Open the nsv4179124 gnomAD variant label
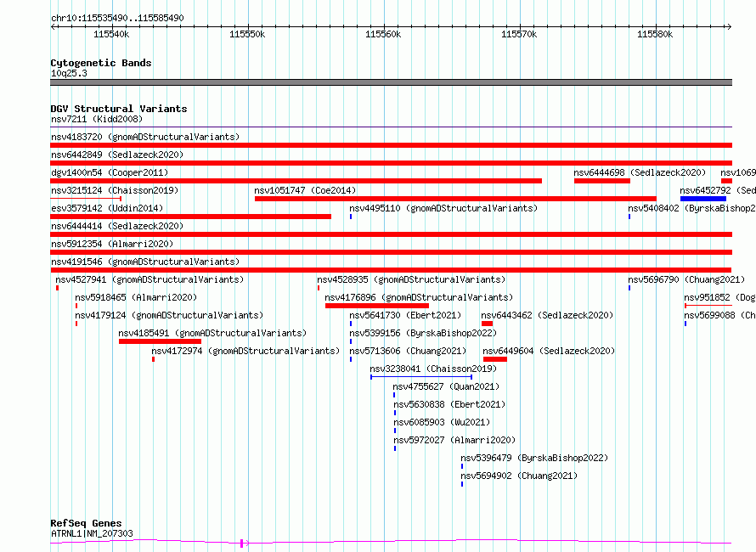The image size is (756, 552). 169,315
